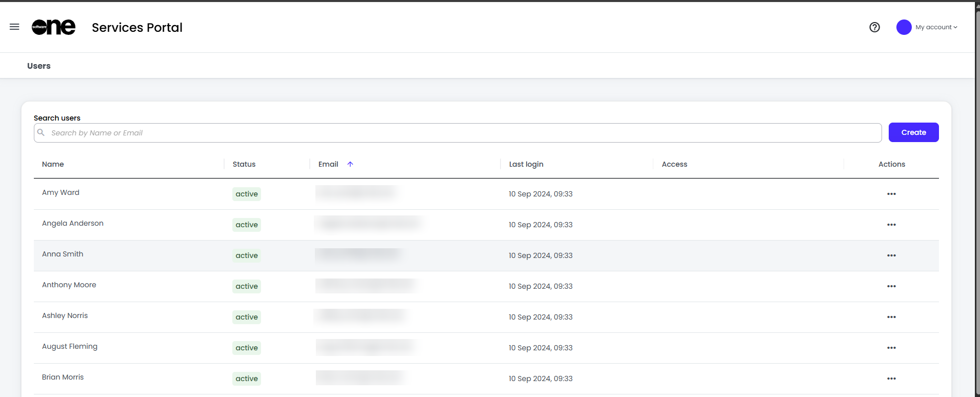Expand the My account dropdown
The image size is (980, 397).
click(x=936, y=27)
